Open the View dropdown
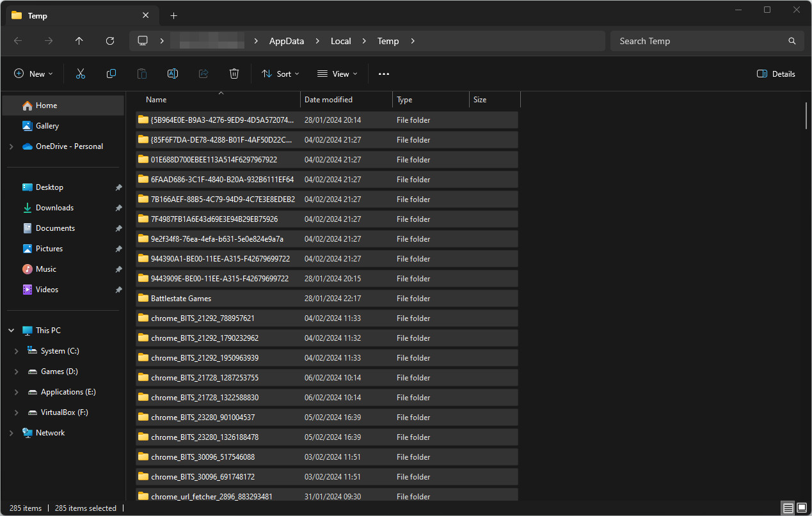Screen dimensions: 812x516 (337, 74)
